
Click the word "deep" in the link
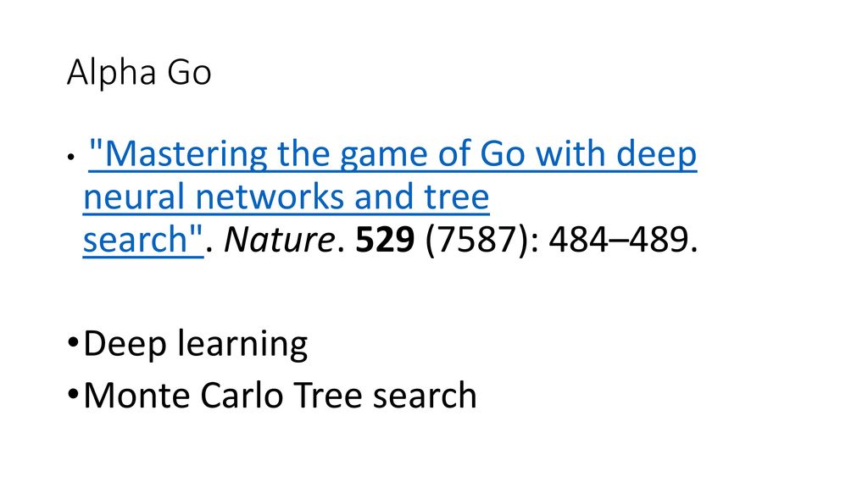[657, 154]
